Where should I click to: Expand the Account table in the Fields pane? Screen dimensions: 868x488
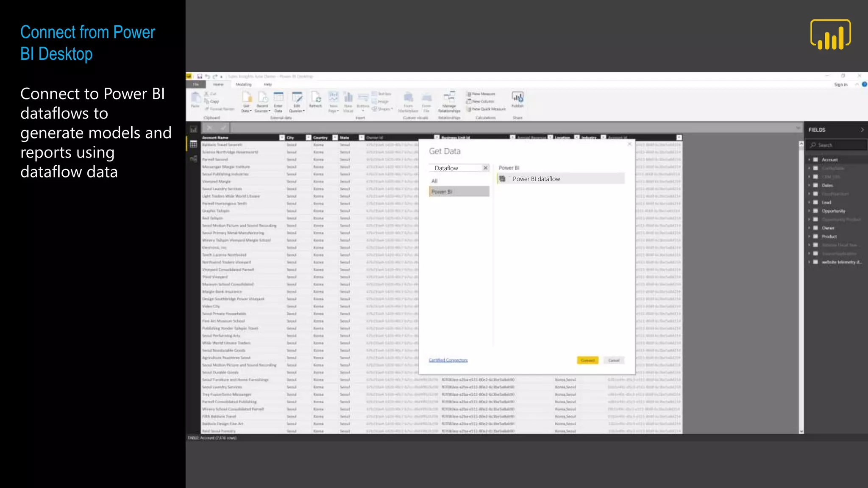click(x=809, y=160)
